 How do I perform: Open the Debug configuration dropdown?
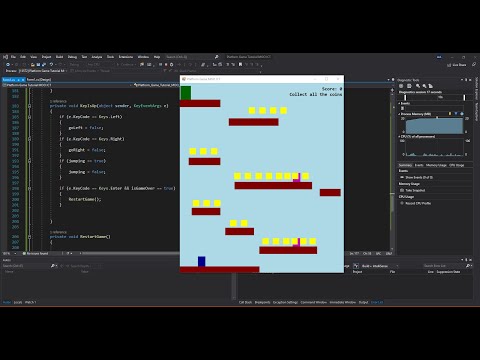(76, 65)
